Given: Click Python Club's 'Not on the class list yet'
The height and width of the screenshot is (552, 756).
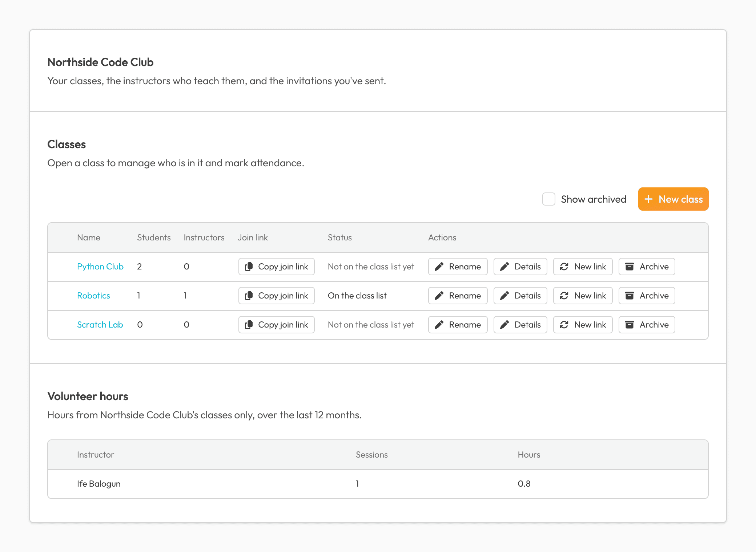Looking at the screenshot, I should [371, 267].
